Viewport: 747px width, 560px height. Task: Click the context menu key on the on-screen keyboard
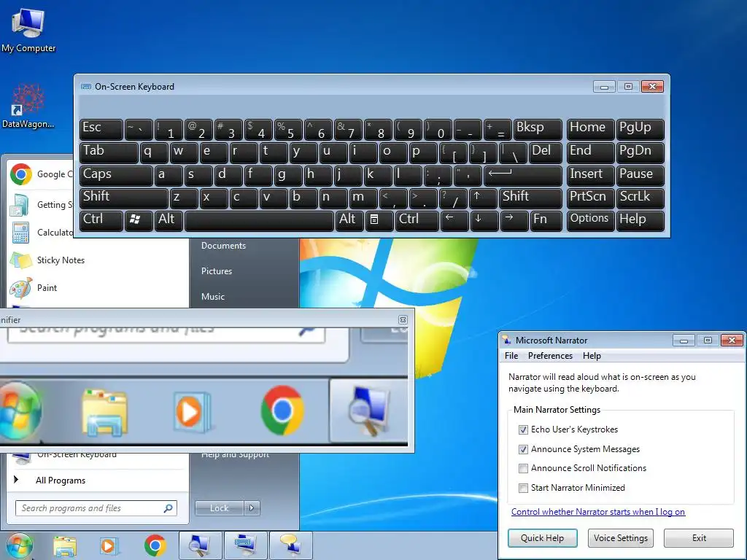379,221
